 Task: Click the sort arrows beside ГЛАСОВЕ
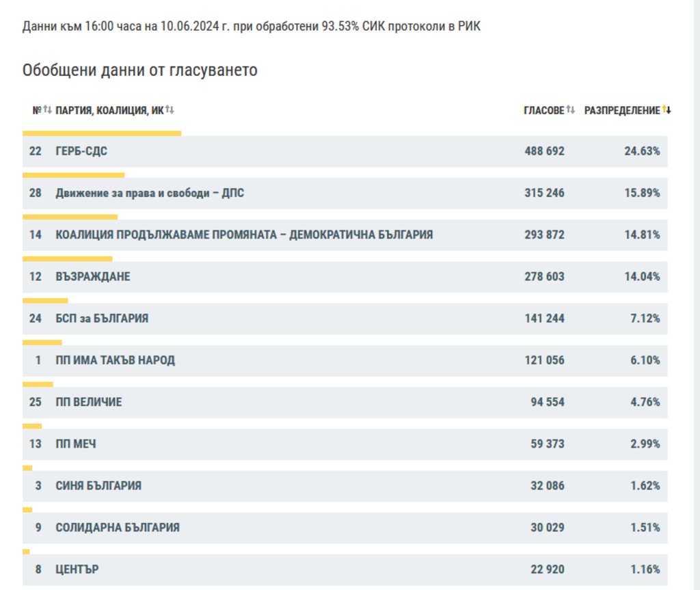571,110
